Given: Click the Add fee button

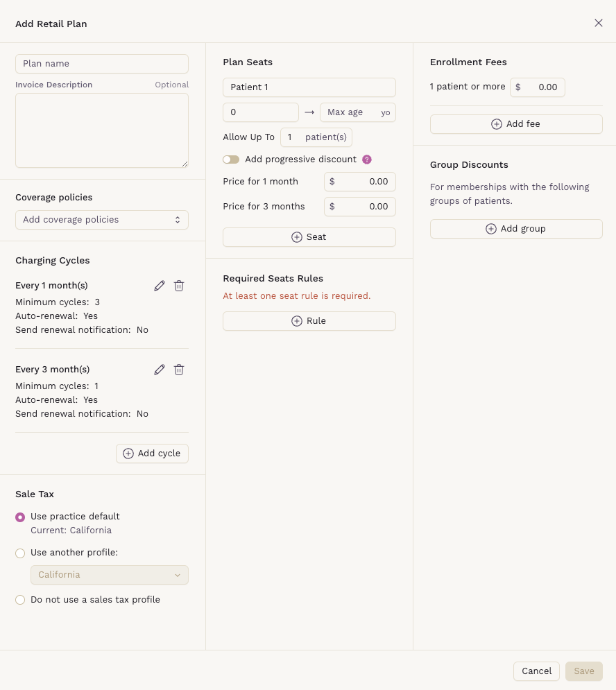Looking at the screenshot, I should point(516,124).
